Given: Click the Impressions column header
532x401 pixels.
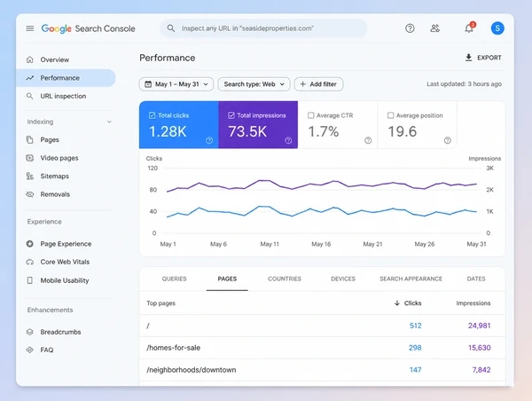Looking at the screenshot, I should [473, 303].
